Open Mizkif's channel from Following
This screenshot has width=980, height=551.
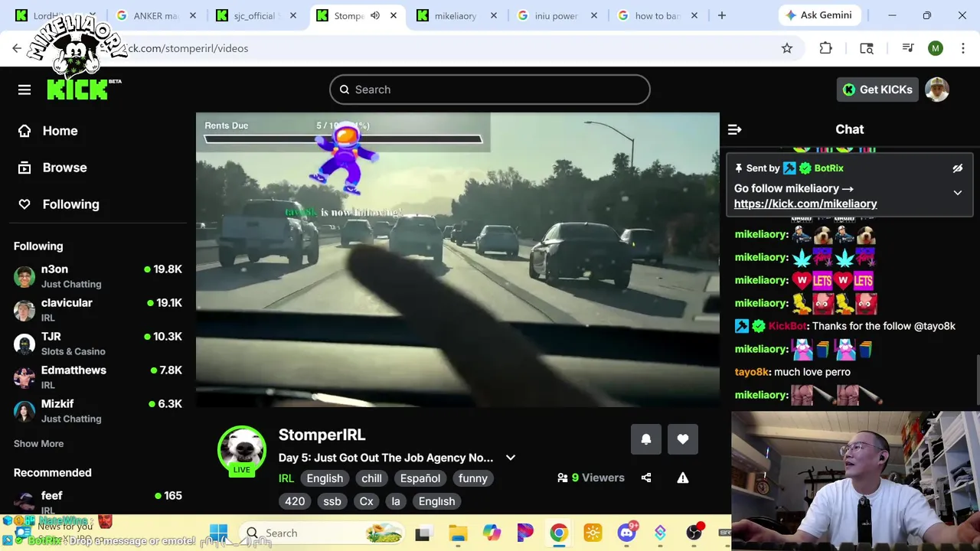tap(98, 411)
